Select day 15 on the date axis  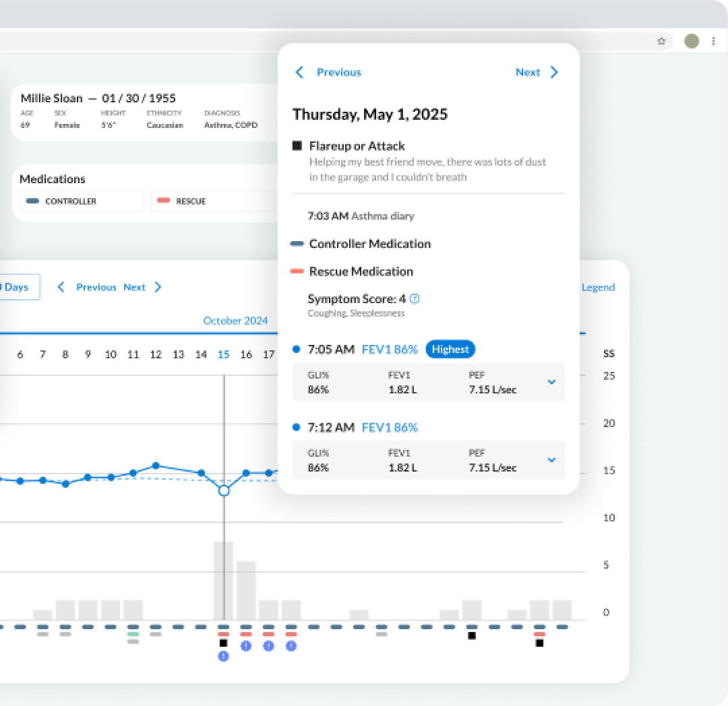(x=223, y=354)
